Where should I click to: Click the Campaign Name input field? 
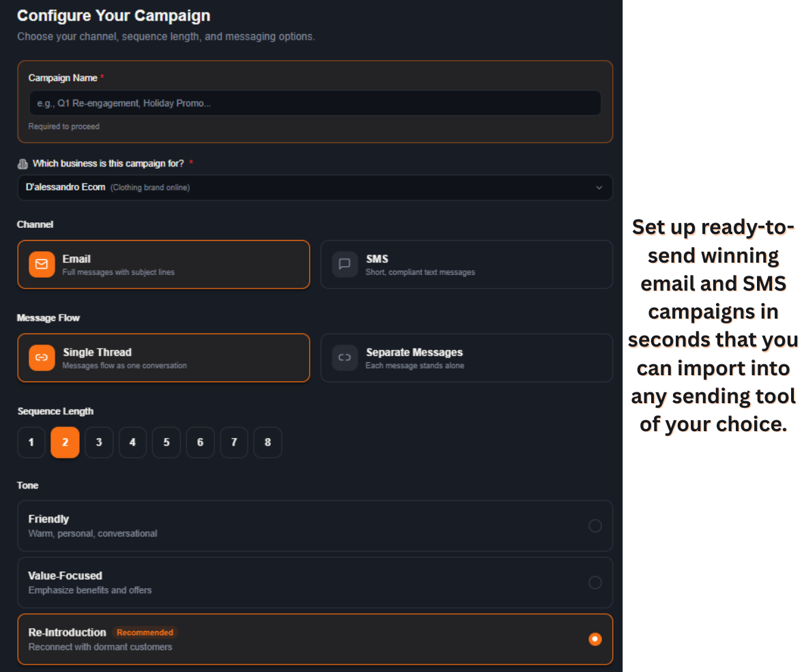pos(315,103)
